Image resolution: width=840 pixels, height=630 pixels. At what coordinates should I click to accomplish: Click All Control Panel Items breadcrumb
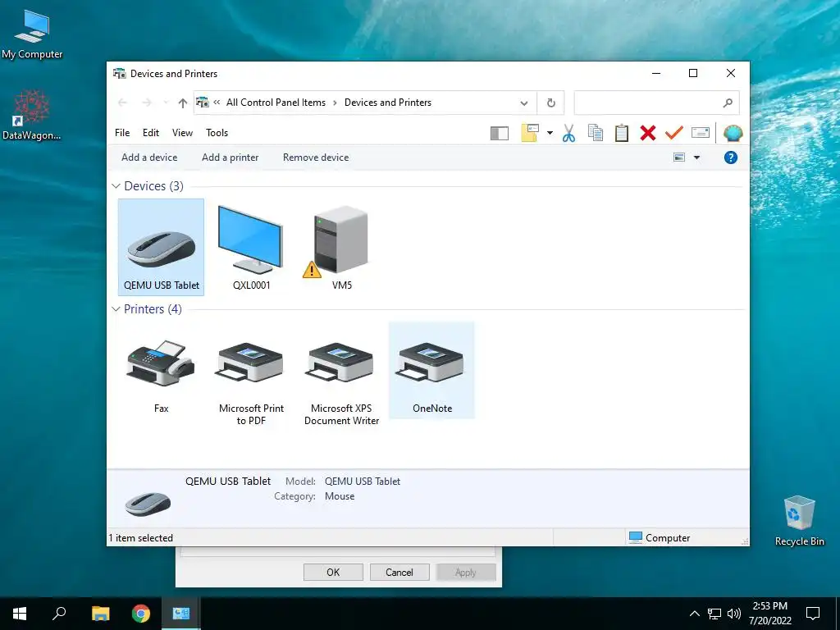pyautogui.click(x=276, y=103)
